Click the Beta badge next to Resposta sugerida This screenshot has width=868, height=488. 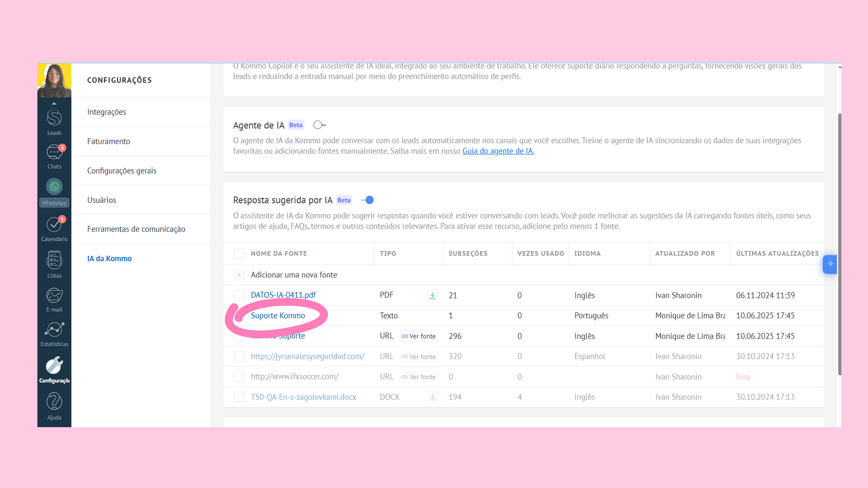tap(344, 200)
